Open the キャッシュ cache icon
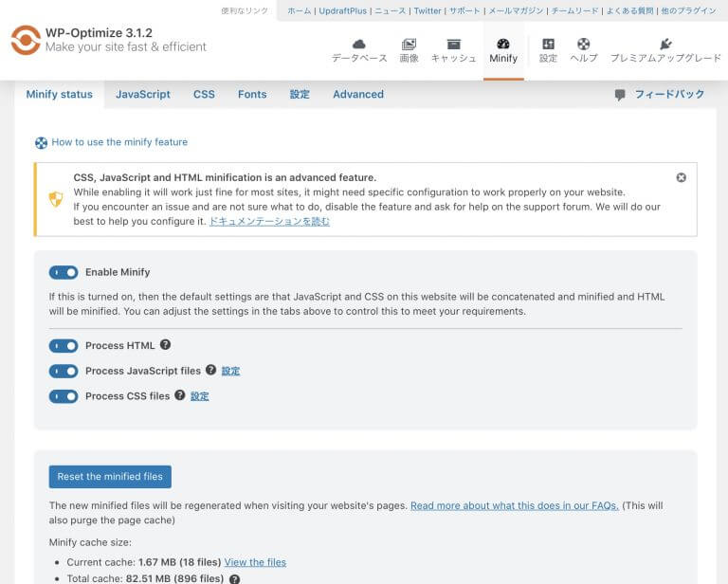 pyautogui.click(x=454, y=45)
